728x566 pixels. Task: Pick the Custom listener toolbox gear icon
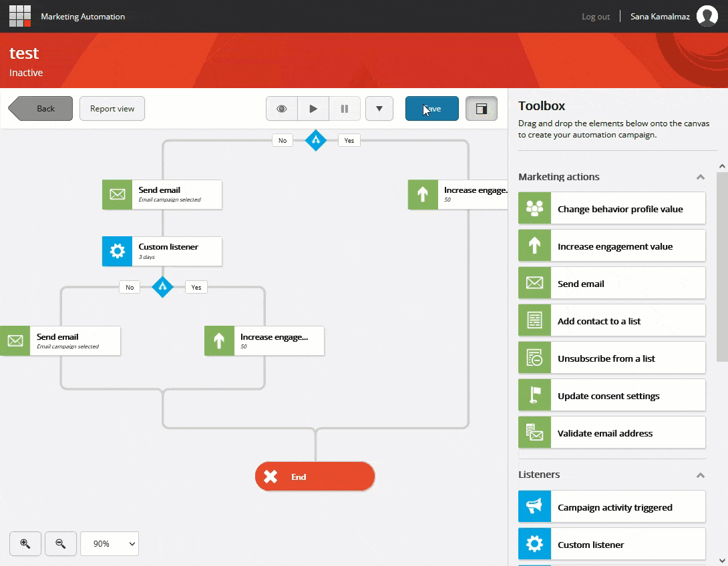pos(535,544)
